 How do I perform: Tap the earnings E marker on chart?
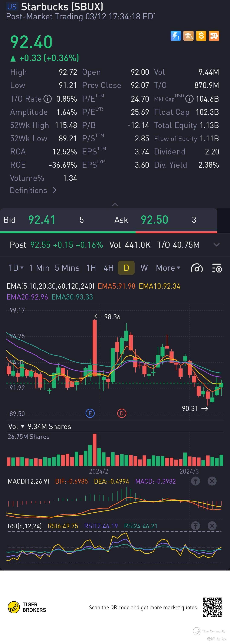click(90, 413)
